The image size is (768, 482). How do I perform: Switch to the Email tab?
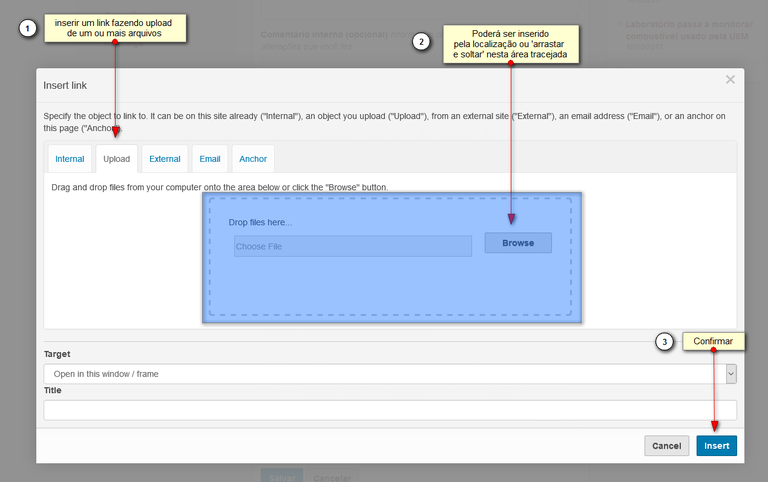210,159
